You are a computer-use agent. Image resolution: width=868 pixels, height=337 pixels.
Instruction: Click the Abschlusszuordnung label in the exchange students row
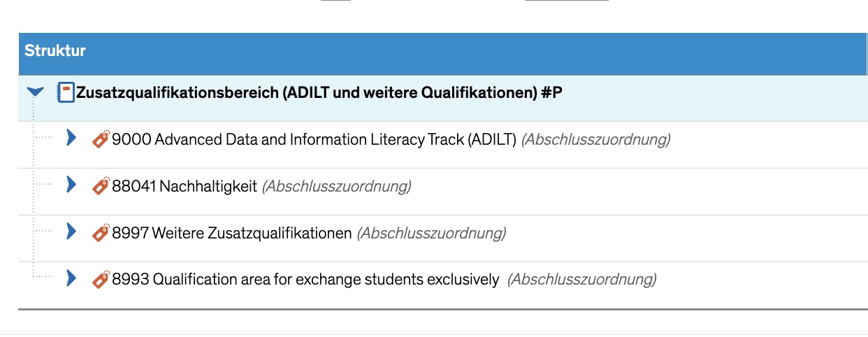coord(582,280)
